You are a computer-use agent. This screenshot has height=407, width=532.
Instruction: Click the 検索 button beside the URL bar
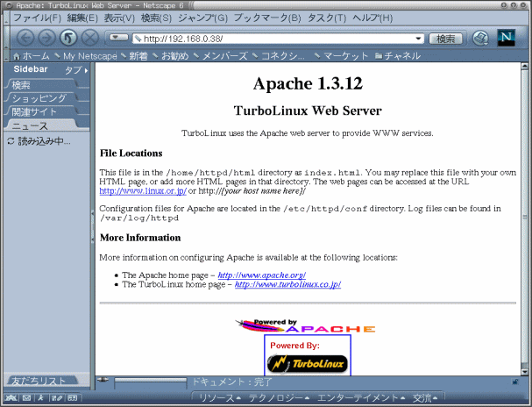(445, 39)
